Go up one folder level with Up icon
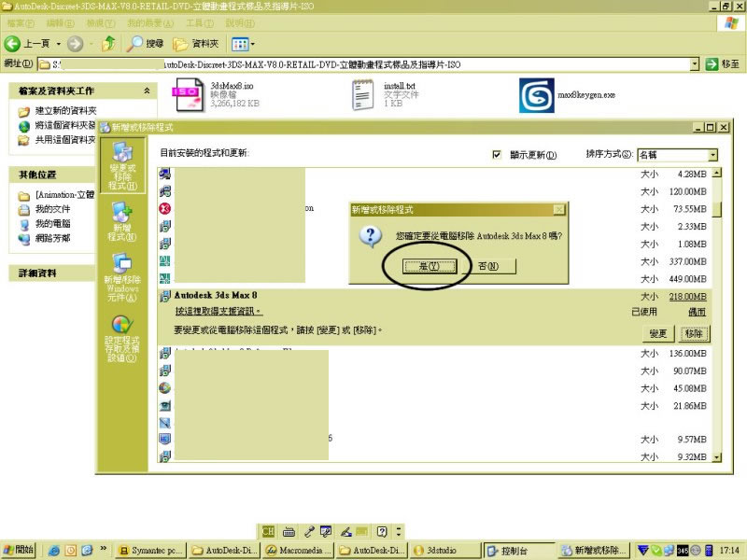This screenshot has width=747, height=560. 109,44
